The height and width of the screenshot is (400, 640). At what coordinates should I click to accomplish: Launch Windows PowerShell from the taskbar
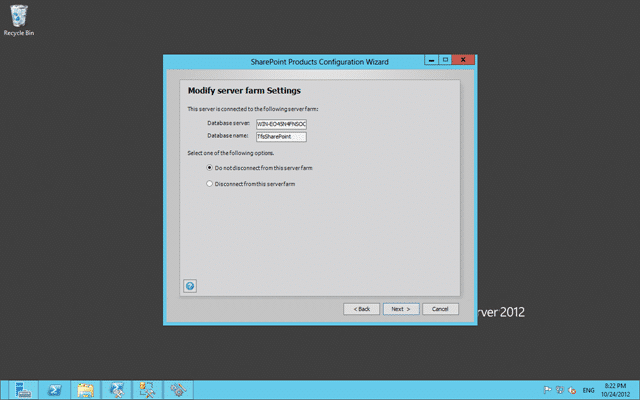coord(54,390)
